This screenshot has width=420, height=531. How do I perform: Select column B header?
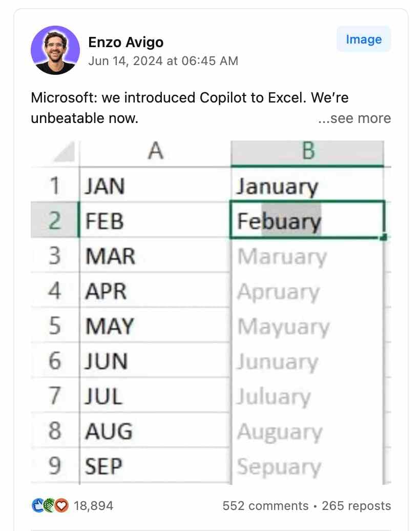[308, 151]
